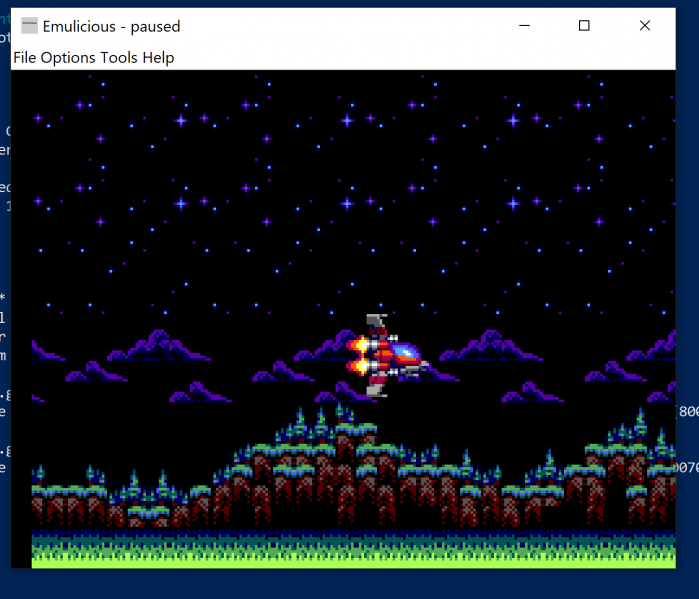699x599 pixels.
Task: Click the spaceship sprite in the game view
Action: pyautogui.click(x=387, y=355)
